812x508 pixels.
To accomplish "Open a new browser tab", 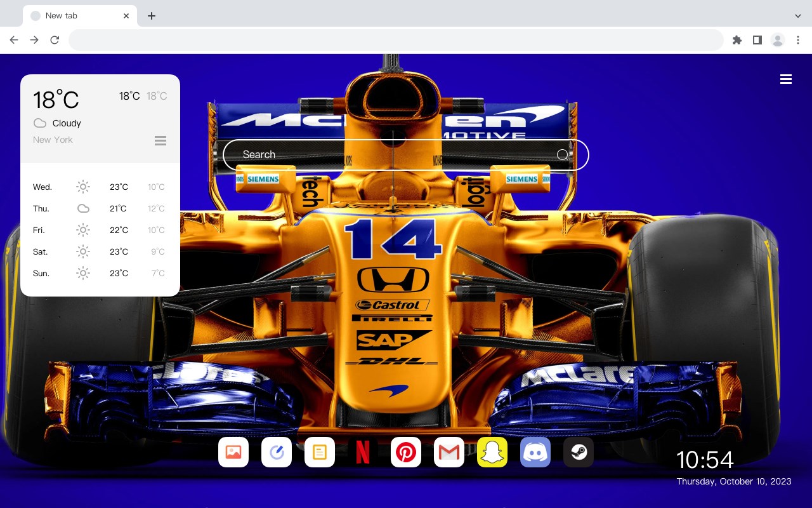I will pos(151,16).
